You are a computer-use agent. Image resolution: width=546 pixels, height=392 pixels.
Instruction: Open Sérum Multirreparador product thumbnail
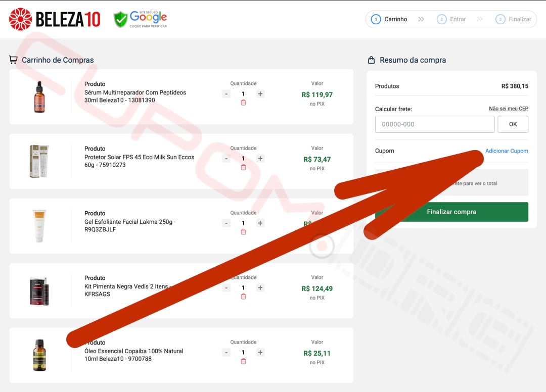(39, 96)
